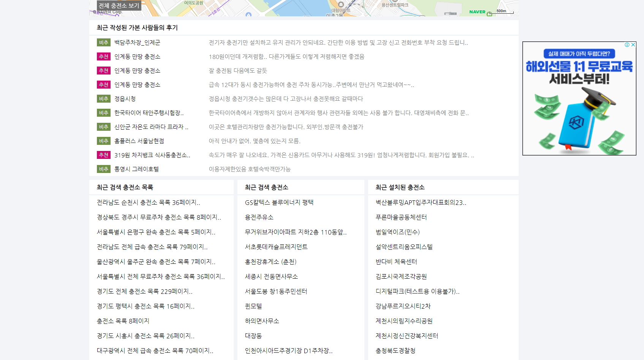
Task: Open the 용전주유소 charging station link
Action: click(x=260, y=217)
